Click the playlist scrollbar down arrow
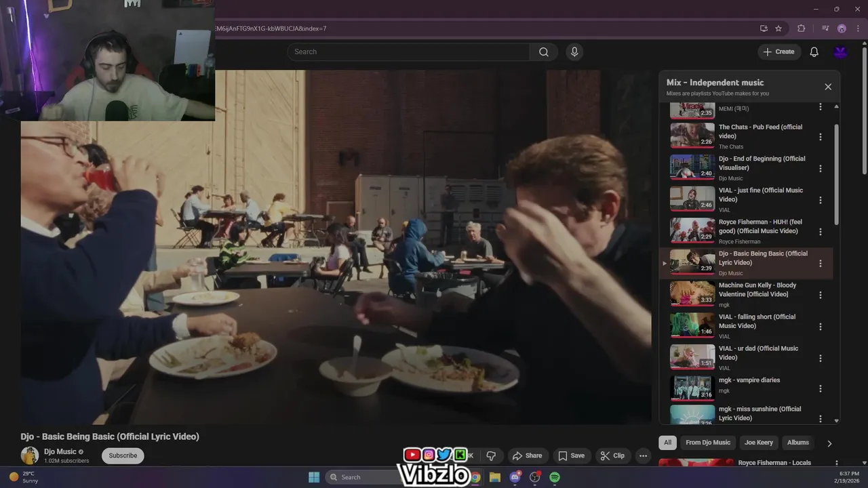This screenshot has width=868, height=488. pos(836,420)
